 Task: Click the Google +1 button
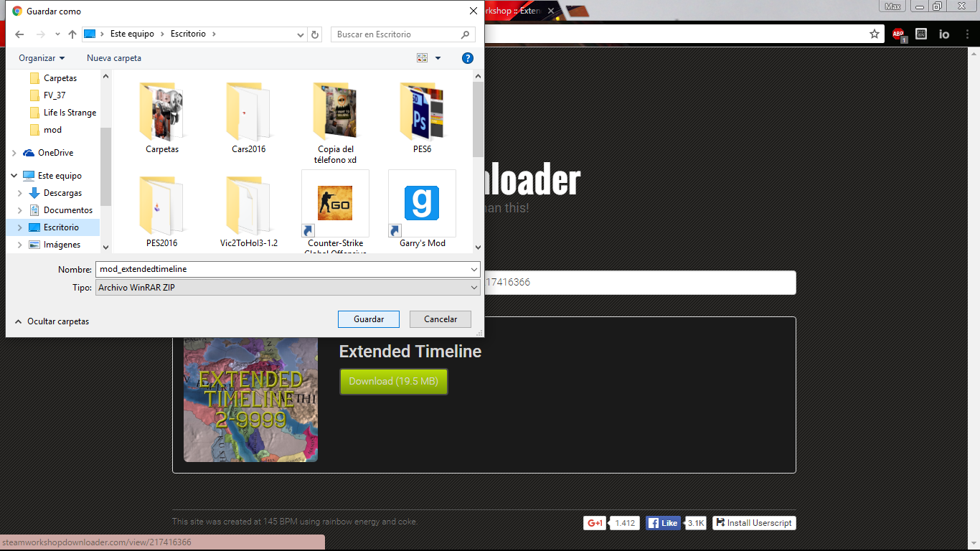pos(595,523)
